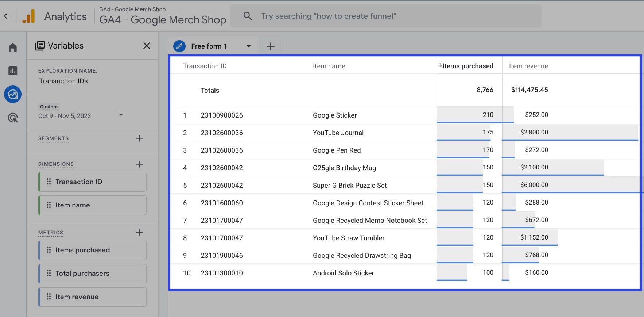Click transaction 23100900026 cell
This screenshot has width=644, height=317.
tap(222, 115)
